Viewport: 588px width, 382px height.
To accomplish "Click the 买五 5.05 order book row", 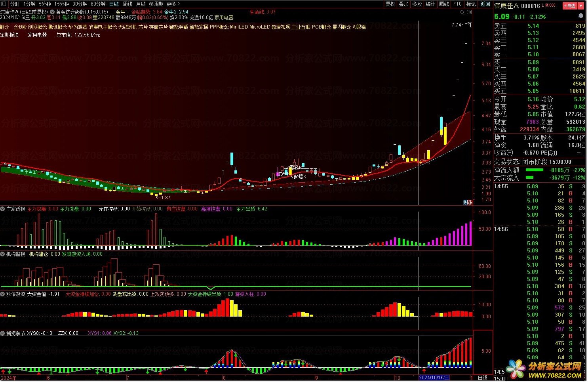I will pos(539,91).
